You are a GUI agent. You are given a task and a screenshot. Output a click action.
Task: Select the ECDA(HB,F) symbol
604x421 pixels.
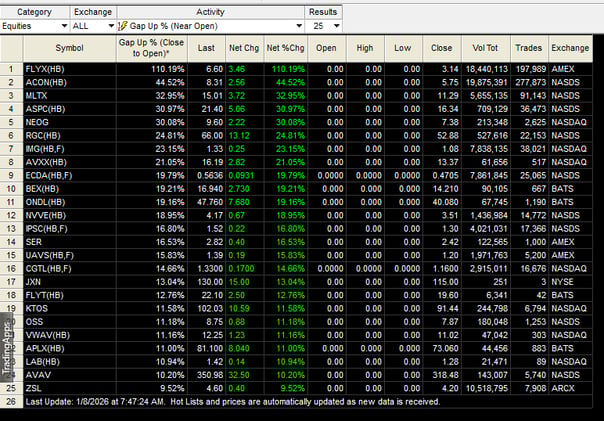click(49, 176)
